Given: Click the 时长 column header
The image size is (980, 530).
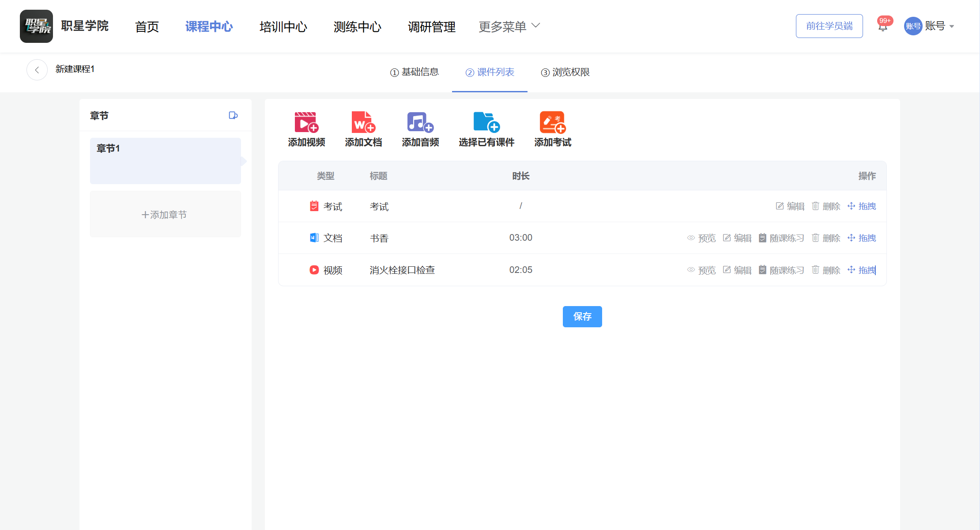Looking at the screenshot, I should coord(520,176).
